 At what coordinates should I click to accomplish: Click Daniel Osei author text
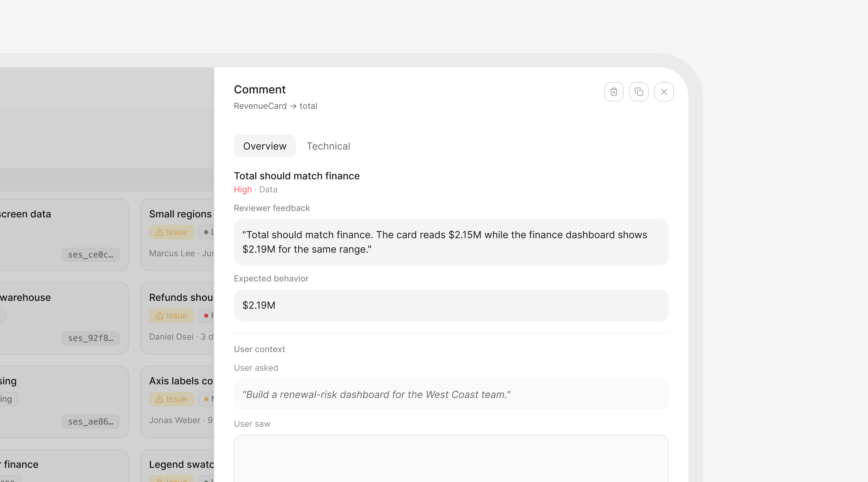point(171,337)
